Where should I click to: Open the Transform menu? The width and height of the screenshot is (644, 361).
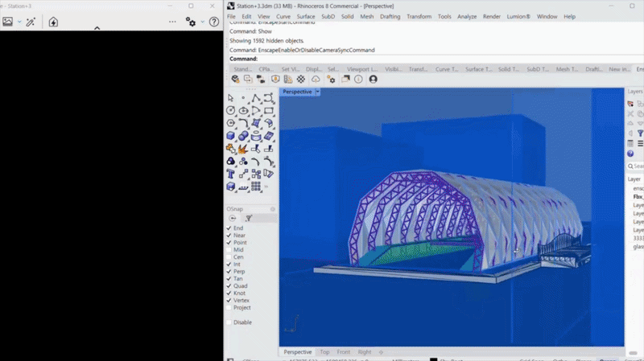(419, 16)
